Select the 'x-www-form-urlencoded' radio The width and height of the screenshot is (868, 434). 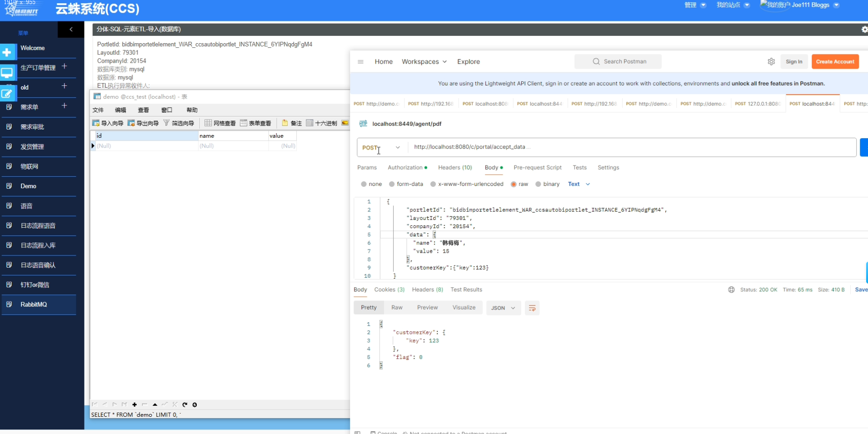433,184
